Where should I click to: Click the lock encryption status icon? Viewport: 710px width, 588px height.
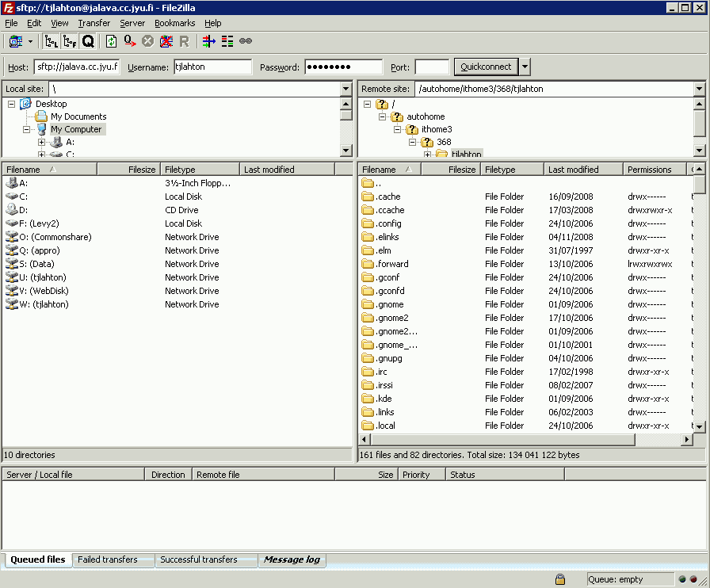(560, 579)
